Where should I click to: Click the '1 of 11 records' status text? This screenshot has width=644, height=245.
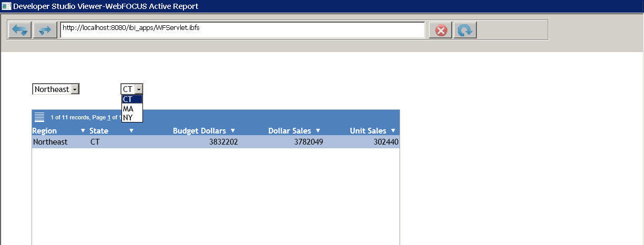(69, 117)
